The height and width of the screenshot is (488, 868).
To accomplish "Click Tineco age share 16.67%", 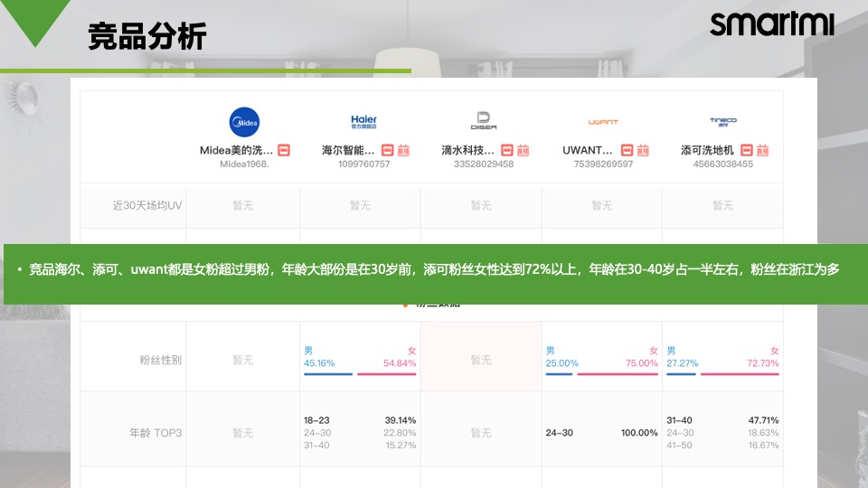I will [x=763, y=445].
